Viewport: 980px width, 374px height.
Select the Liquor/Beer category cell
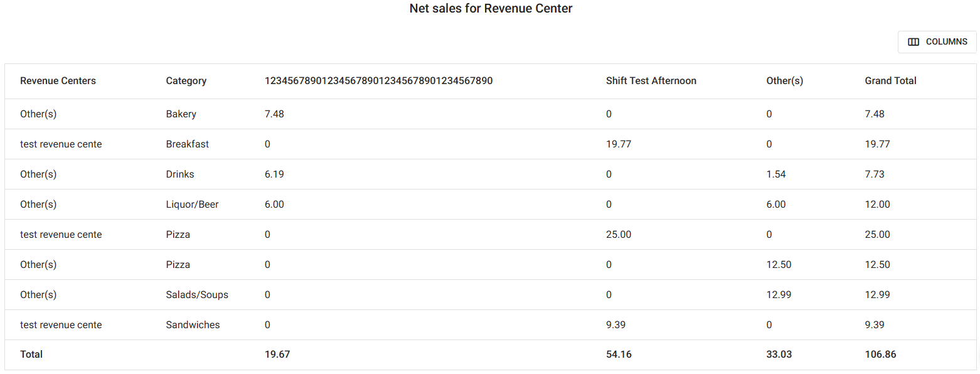(x=192, y=205)
